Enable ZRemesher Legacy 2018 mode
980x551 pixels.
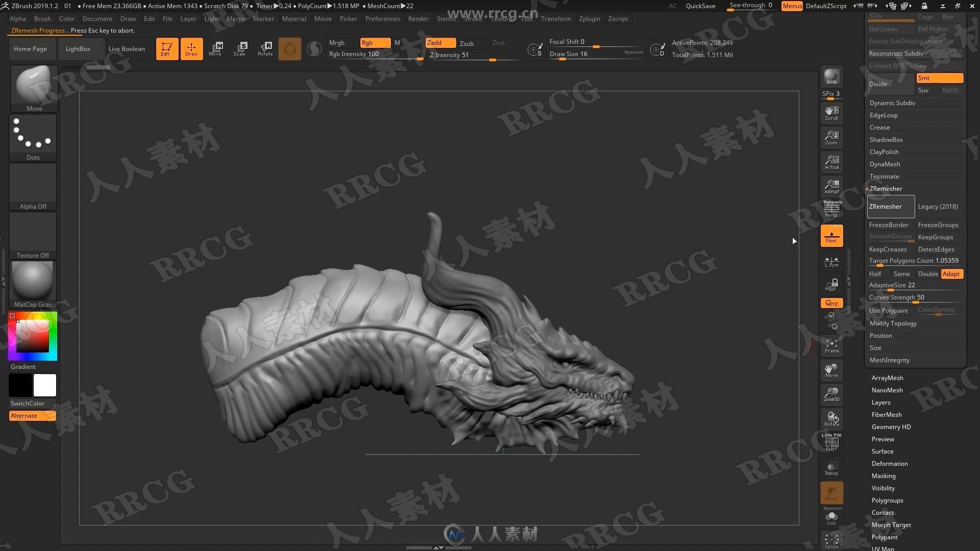(938, 206)
